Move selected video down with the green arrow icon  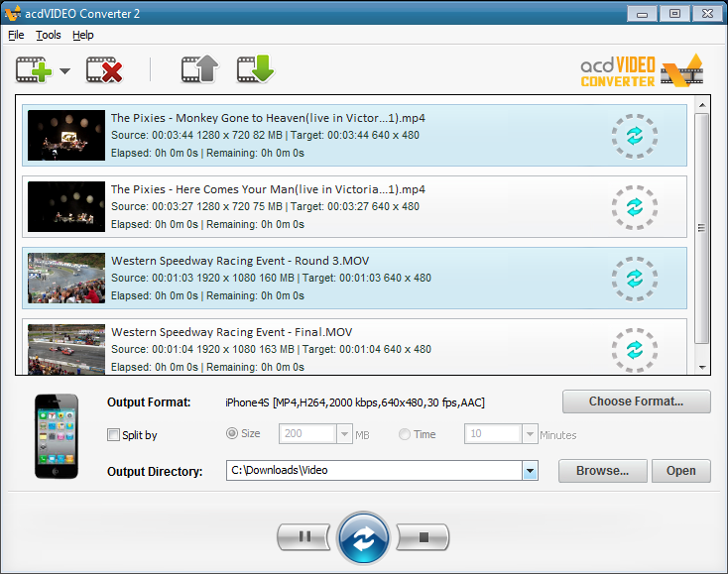tap(255, 69)
